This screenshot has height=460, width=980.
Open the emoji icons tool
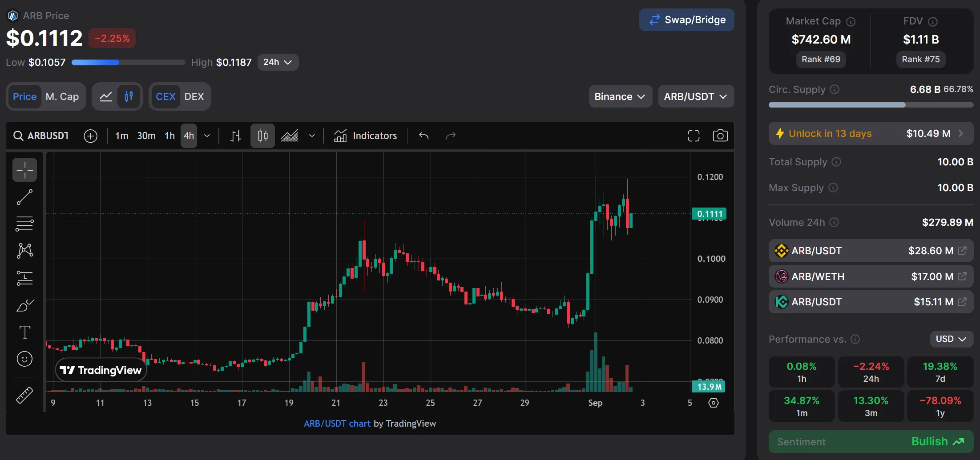[24, 359]
